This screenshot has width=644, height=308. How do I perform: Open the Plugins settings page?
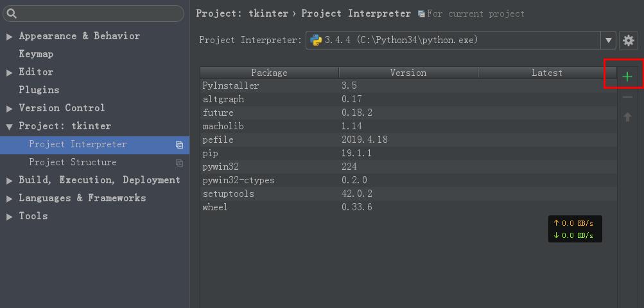(x=39, y=89)
